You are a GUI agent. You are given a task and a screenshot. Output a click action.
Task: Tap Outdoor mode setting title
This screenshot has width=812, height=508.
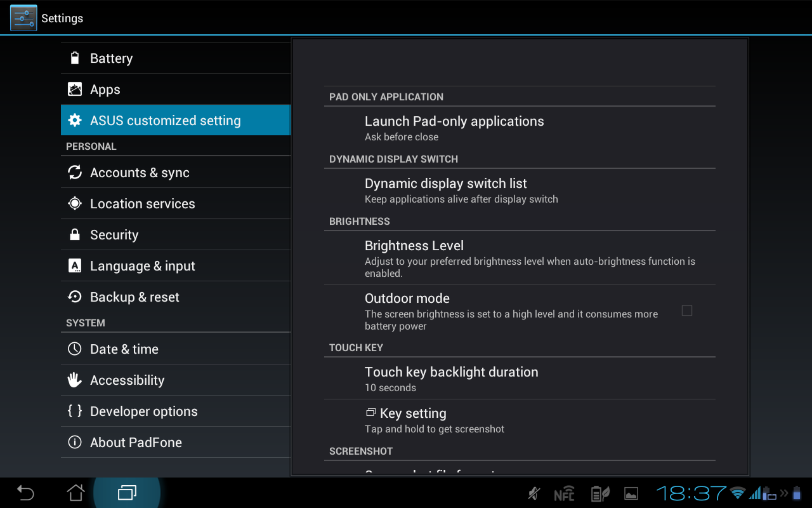407,298
